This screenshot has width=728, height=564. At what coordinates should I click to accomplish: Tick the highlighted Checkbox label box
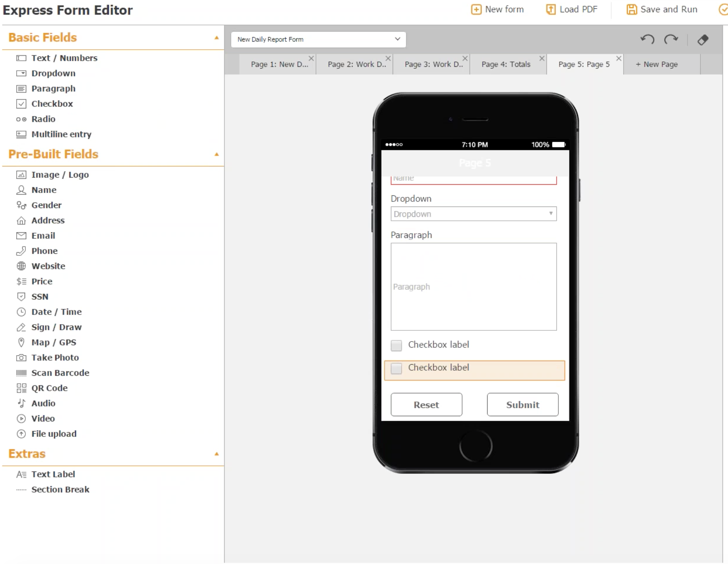(x=396, y=369)
